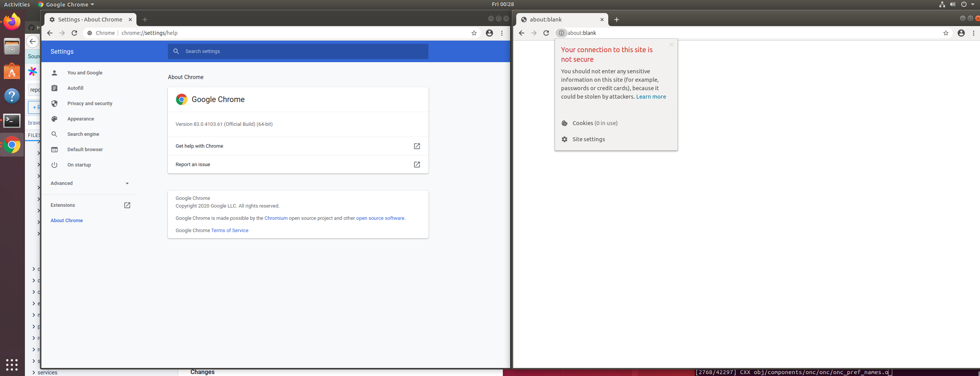The height and width of the screenshot is (376, 980).
Task: Open a new tab in Settings window
Action: pyautogui.click(x=145, y=20)
